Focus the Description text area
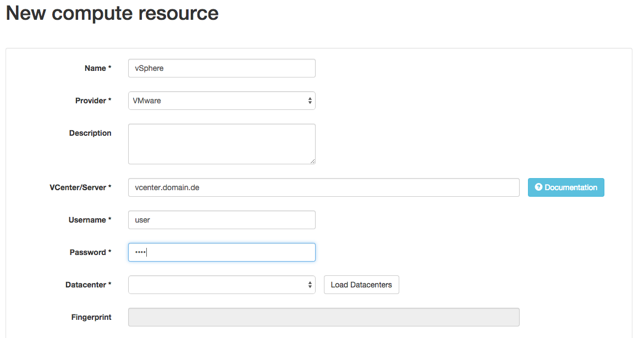The width and height of the screenshot is (644, 338). point(222,144)
